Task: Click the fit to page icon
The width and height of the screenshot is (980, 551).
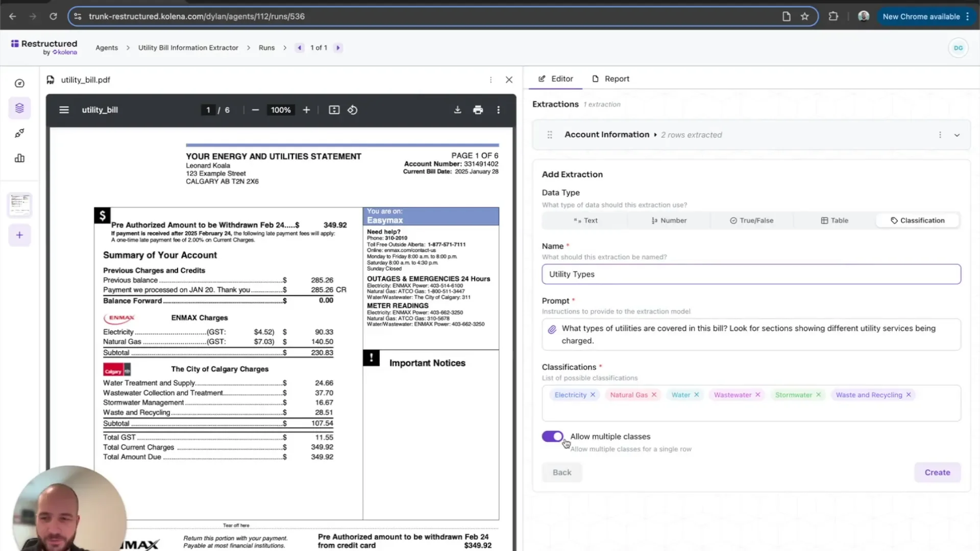Action: (x=334, y=110)
